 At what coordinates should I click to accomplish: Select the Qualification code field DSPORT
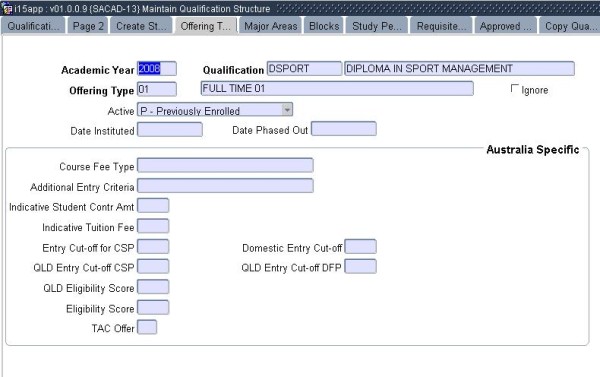click(x=304, y=69)
